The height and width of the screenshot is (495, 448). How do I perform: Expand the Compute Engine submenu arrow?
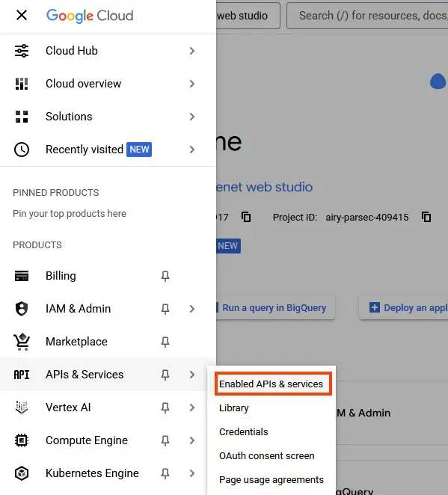click(x=192, y=440)
